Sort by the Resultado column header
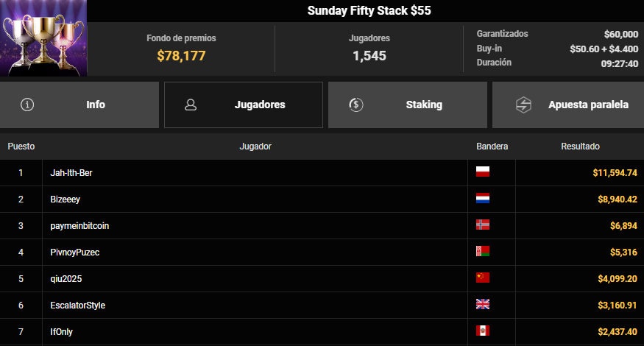Screen dimensions: 644x346 click(x=580, y=146)
